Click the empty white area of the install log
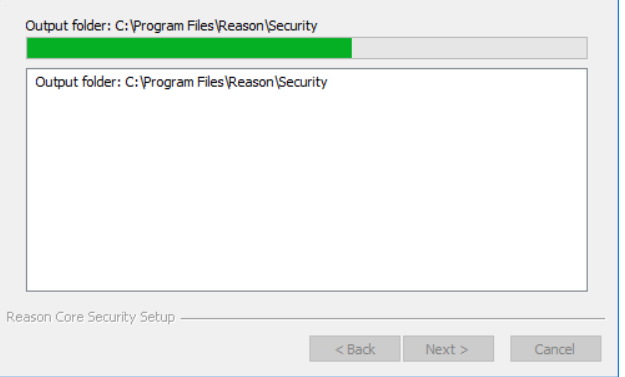This screenshot has height=377, width=625. [307, 191]
